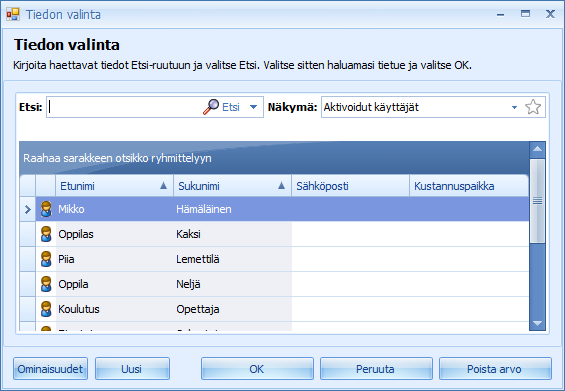
Task: Confirm selection with OK button
Action: pos(257,369)
